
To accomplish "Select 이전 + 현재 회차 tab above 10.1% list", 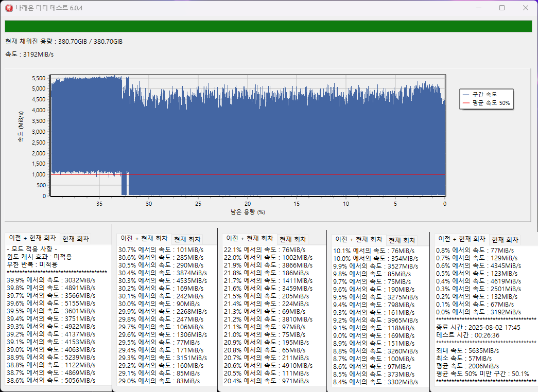I will tap(359, 239).
